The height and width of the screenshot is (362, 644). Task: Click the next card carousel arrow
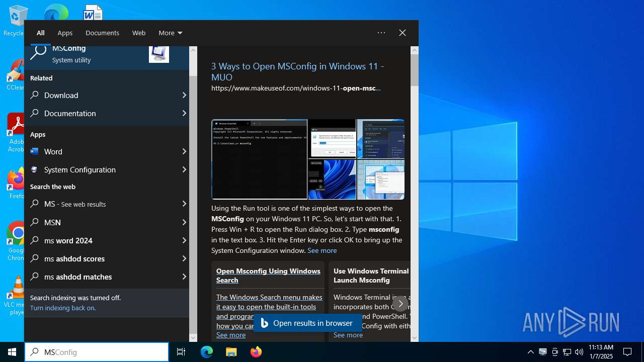point(400,304)
